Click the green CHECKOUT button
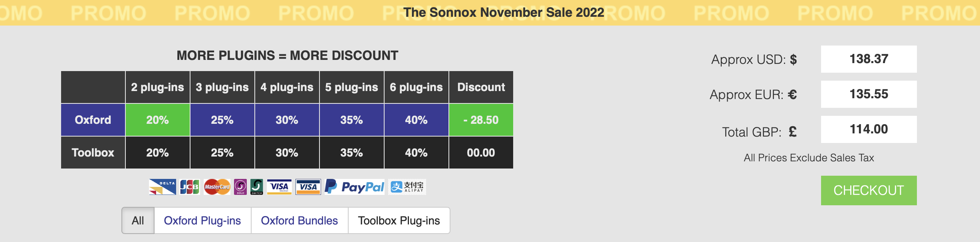The image size is (980, 242). [869, 190]
